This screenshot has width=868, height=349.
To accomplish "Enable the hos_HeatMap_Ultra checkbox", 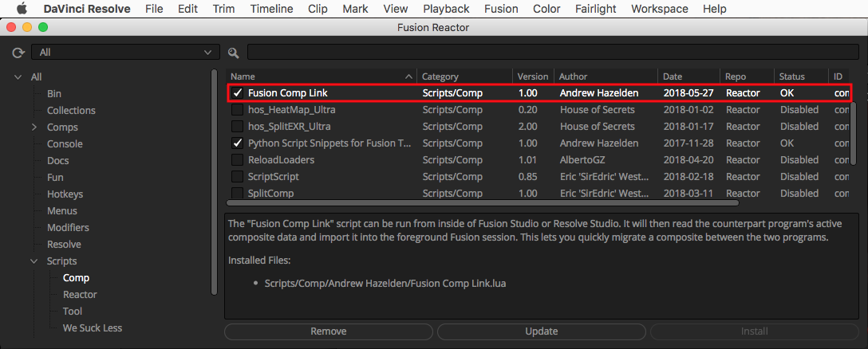I will pyautogui.click(x=238, y=110).
